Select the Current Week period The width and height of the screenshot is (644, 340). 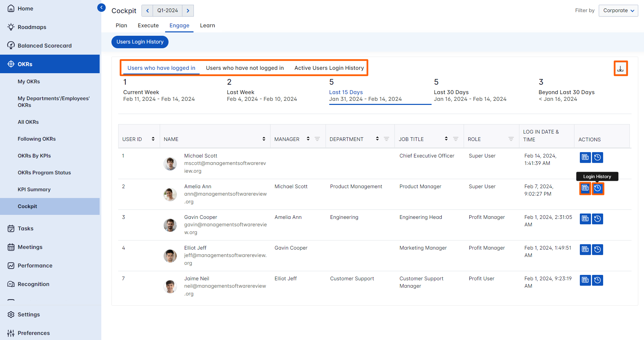click(x=159, y=91)
